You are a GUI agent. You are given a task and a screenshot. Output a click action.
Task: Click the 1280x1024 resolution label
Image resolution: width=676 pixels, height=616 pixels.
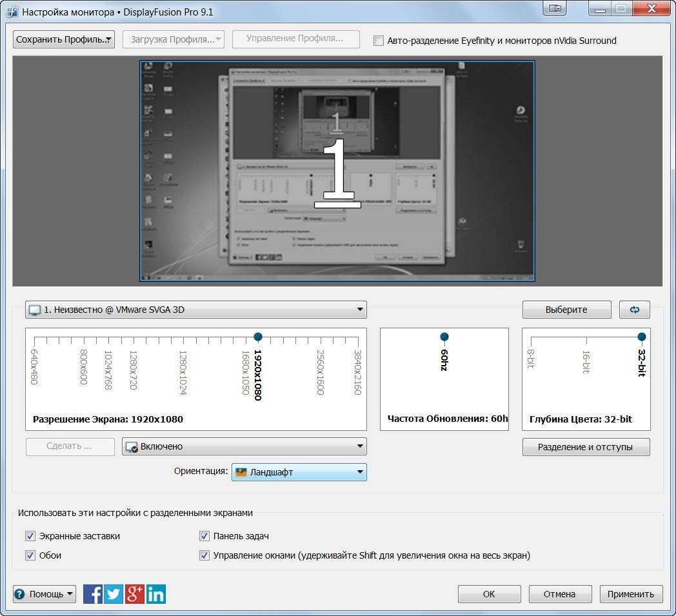coord(183,372)
